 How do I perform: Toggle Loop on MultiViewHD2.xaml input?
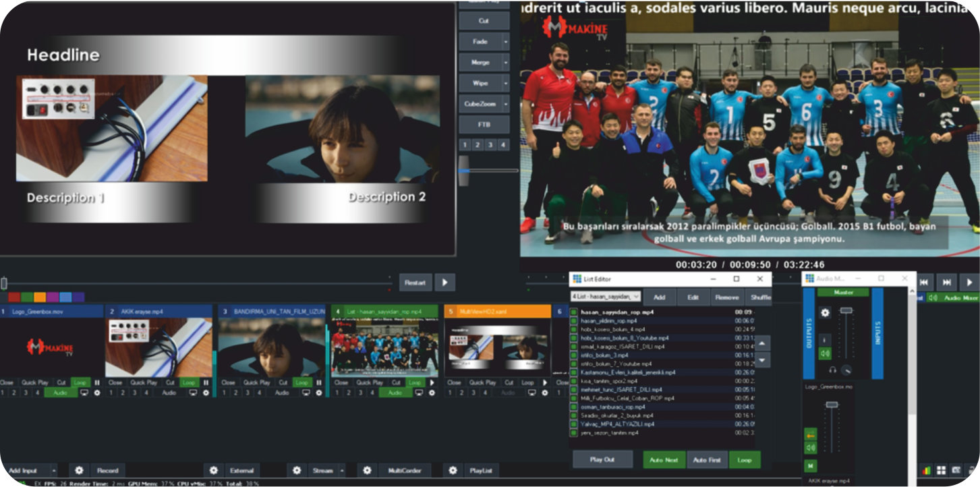click(x=527, y=382)
